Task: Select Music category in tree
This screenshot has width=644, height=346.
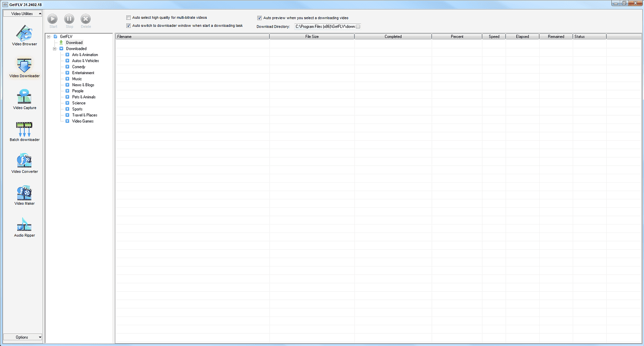Action: pyautogui.click(x=77, y=79)
